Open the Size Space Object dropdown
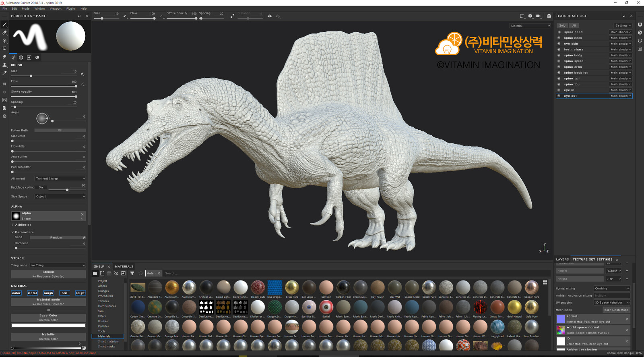This screenshot has width=644, height=357. pyautogui.click(x=60, y=197)
